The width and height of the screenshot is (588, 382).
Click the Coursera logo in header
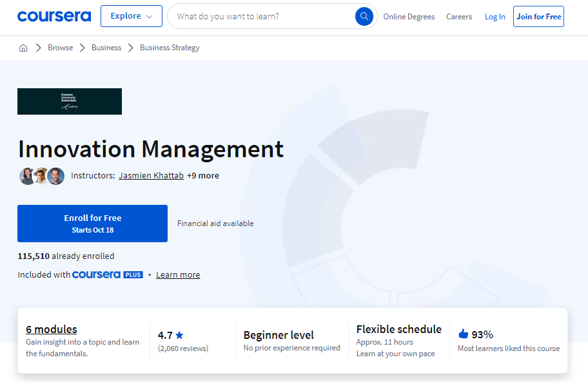(54, 16)
